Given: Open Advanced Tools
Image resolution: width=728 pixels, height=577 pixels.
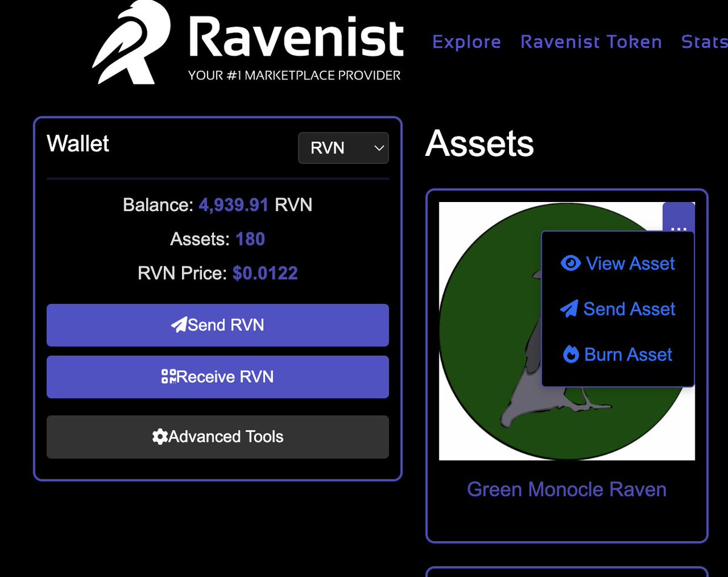Looking at the screenshot, I should (x=218, y=437).
